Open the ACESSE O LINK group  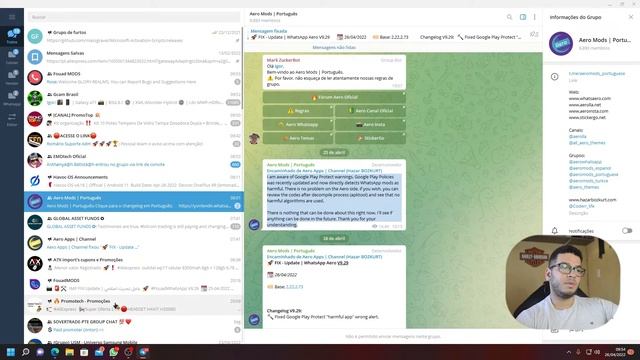point(134,140)
